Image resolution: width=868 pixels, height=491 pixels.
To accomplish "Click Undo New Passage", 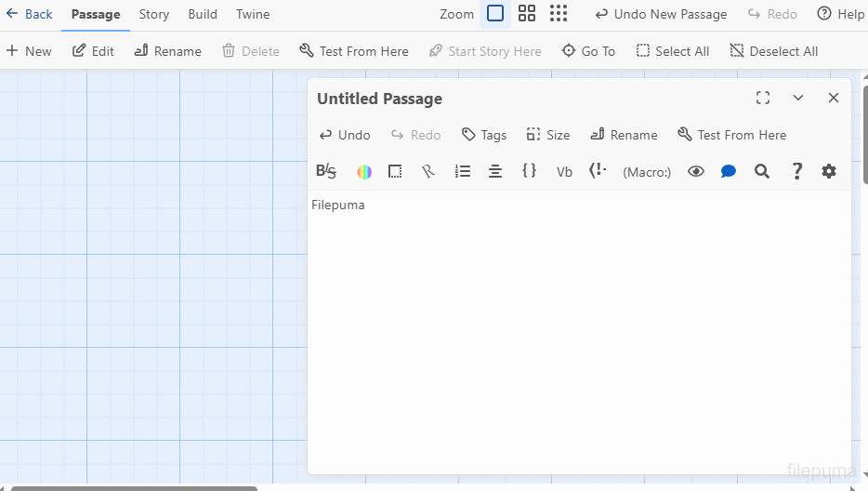I will pyautogui.click(x=661, y=14).
